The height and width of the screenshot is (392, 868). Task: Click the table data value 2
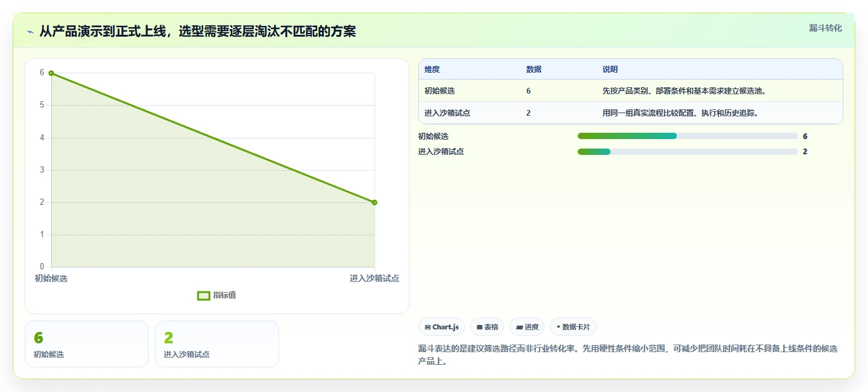coord(528,113)
